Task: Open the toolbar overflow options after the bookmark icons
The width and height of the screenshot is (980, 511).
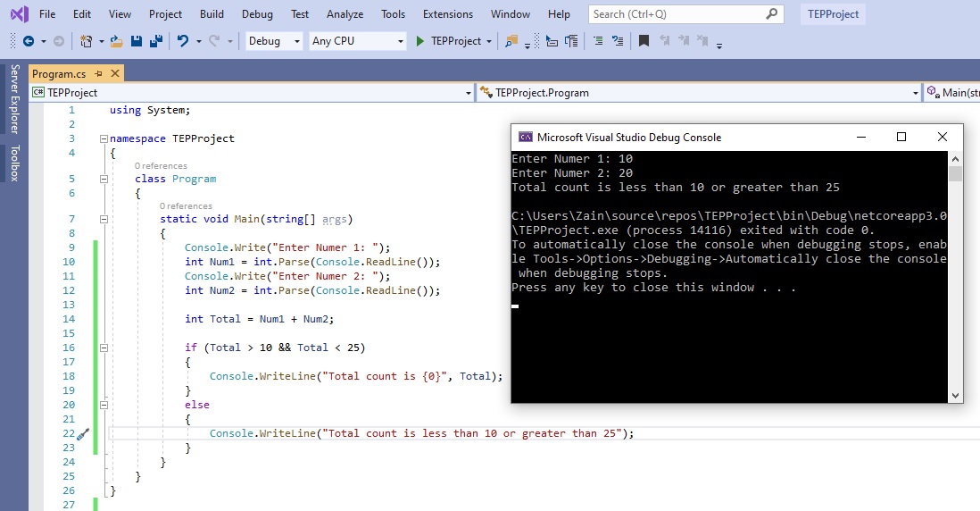Action: click(719, 45)
